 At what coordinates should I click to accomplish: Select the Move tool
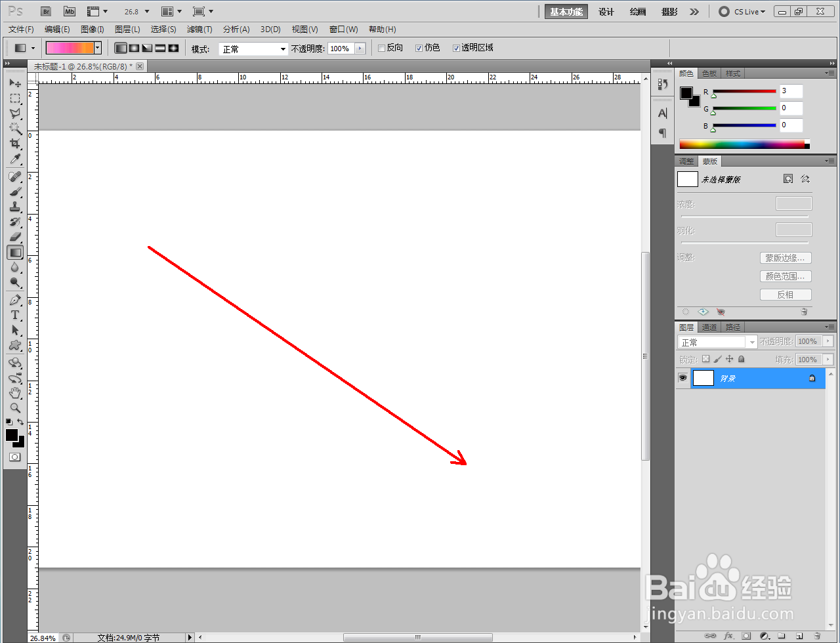click(15, 83)
